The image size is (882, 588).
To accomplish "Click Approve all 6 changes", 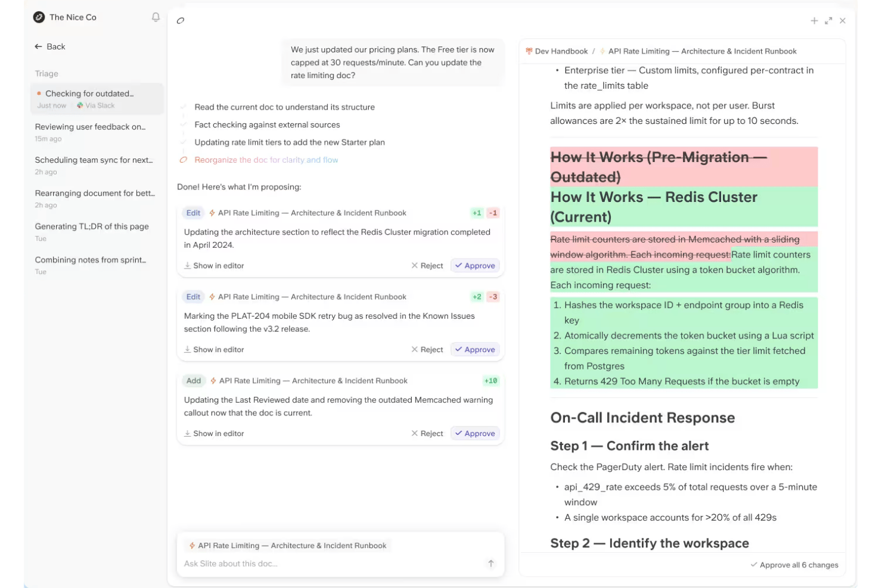I will coord(794,565).
